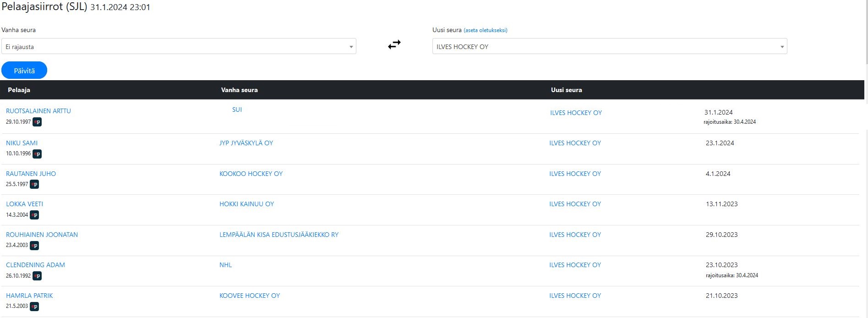
Task: Click ILVES HOCKEY OY in Hamrla's row
Action: [575, 296]
